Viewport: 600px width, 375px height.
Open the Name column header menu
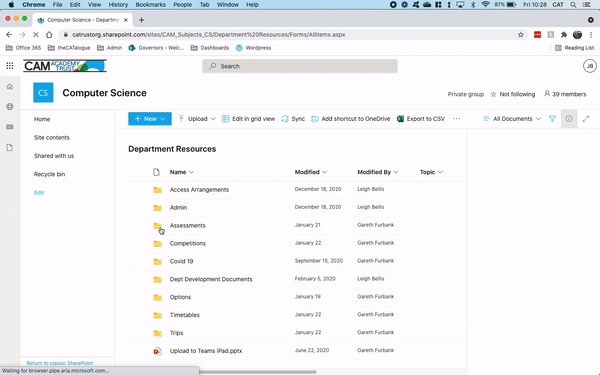[x=182, y=172]
